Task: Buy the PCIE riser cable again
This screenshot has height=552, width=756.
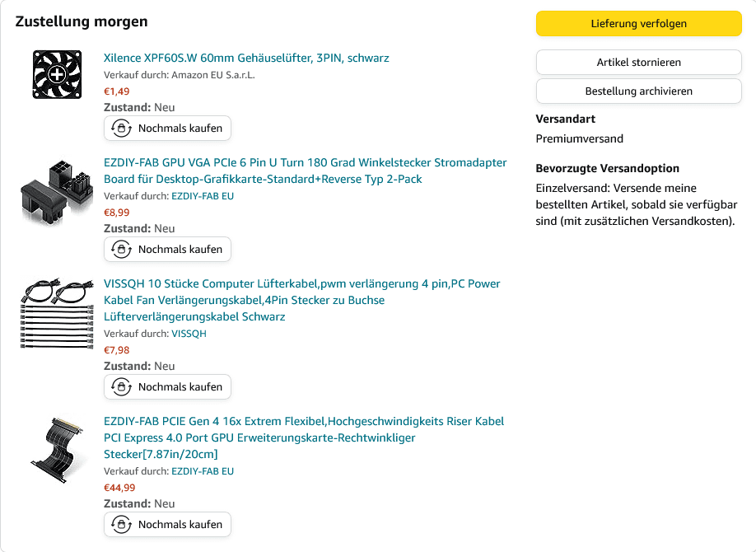Action: pyautogui.click(x=167, y=525)
